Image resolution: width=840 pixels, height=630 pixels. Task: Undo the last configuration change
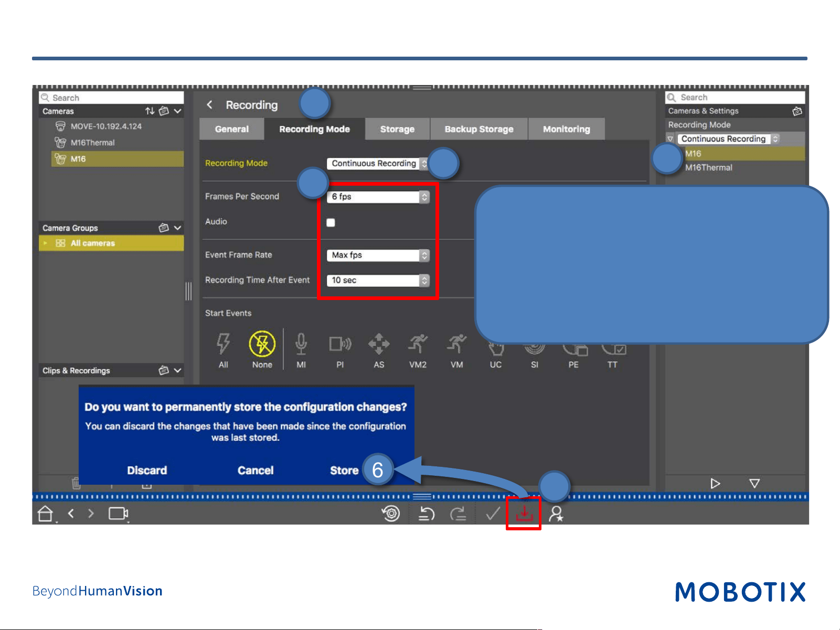point(427,514)
